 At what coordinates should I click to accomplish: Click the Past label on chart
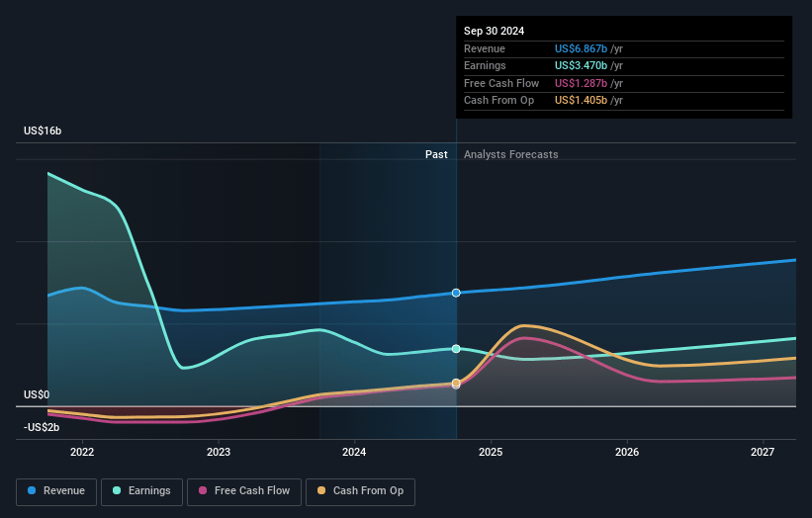pyautogui.click(x=436, y=154)
